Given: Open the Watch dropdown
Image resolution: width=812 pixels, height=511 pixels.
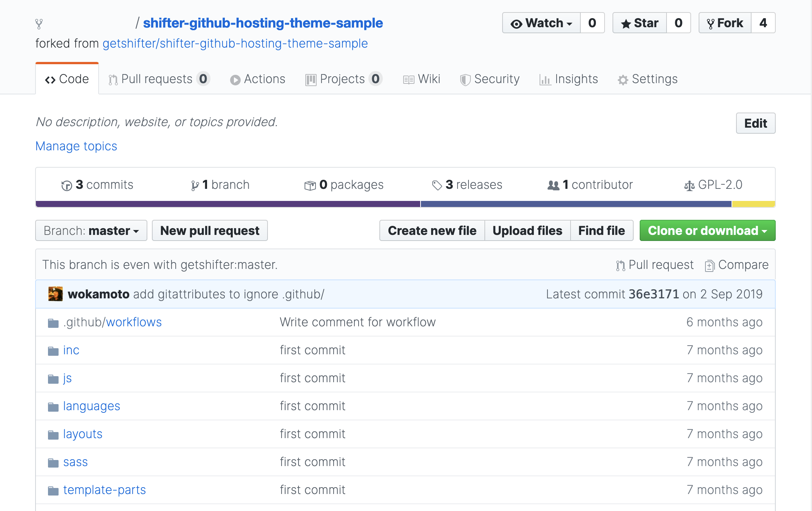Looking at the screenshot, I should click(541, 23).
